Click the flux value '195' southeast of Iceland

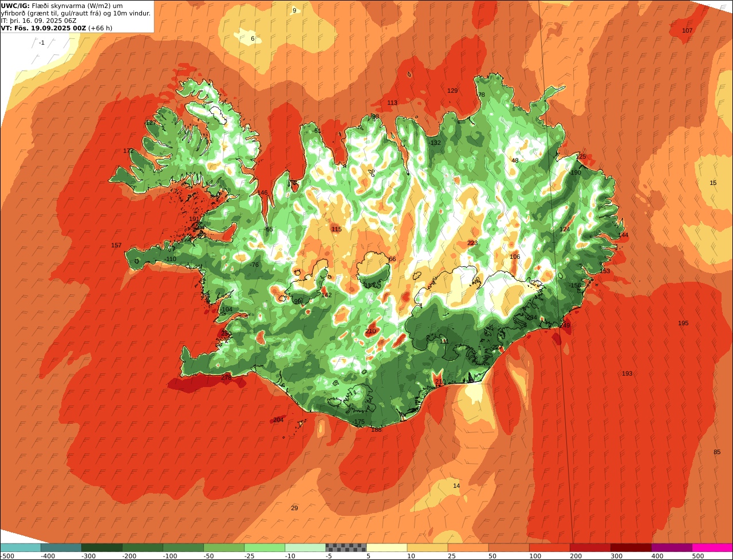pos(683,323)
